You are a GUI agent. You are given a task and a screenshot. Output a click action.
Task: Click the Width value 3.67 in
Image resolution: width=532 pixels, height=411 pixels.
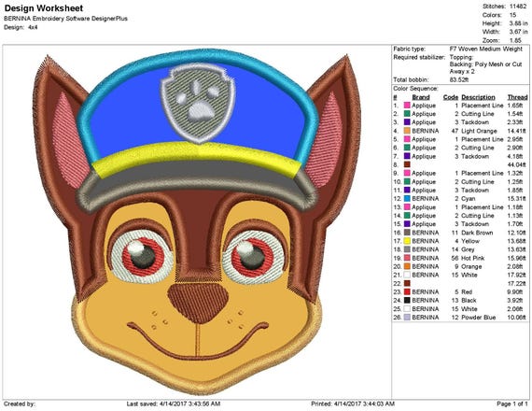[x=518, y=32]
